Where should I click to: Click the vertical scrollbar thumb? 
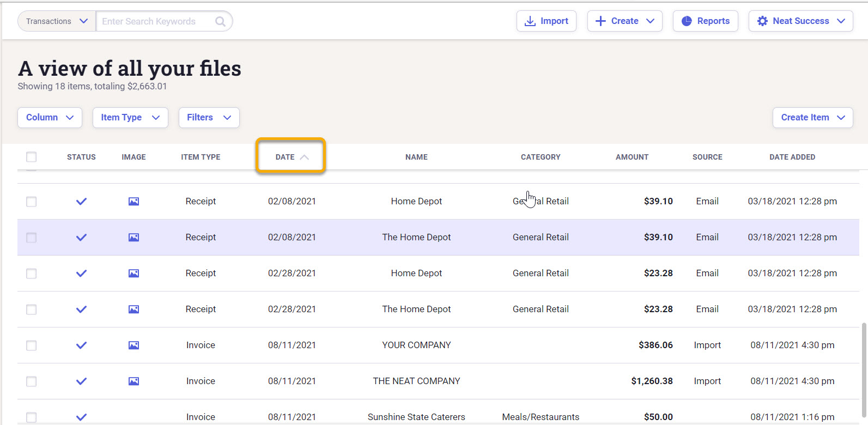(864, 371)
